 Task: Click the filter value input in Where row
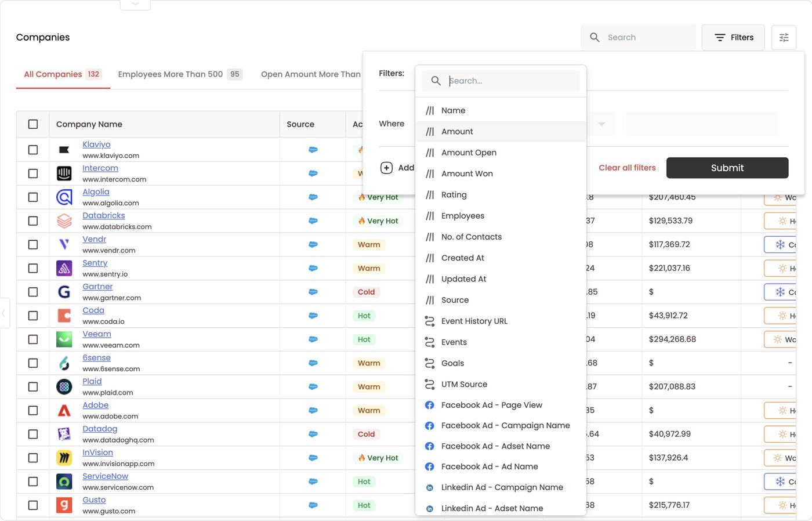(x=702, y=124)
